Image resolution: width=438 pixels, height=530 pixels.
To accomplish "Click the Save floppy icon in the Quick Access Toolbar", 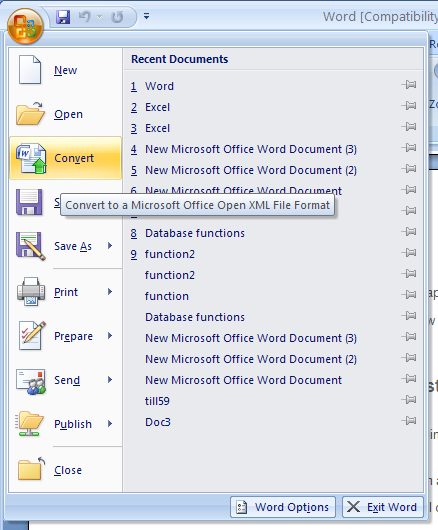I will [63, 17].
